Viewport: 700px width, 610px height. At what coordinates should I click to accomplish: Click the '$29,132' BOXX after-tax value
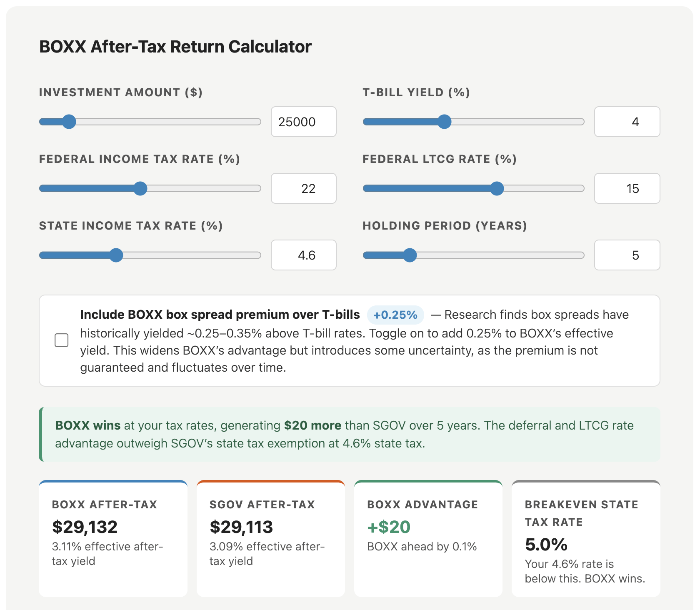point(85,527)
